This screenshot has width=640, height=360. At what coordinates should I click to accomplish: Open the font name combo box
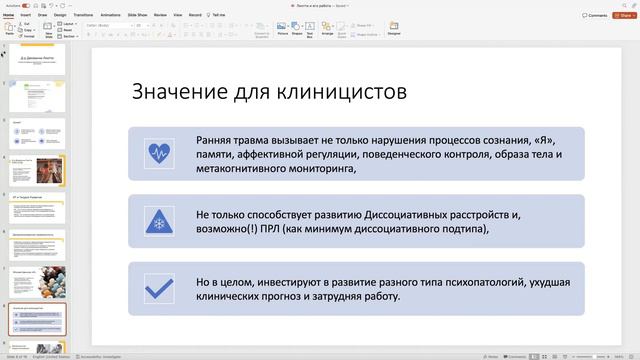(x=109, y=25)
